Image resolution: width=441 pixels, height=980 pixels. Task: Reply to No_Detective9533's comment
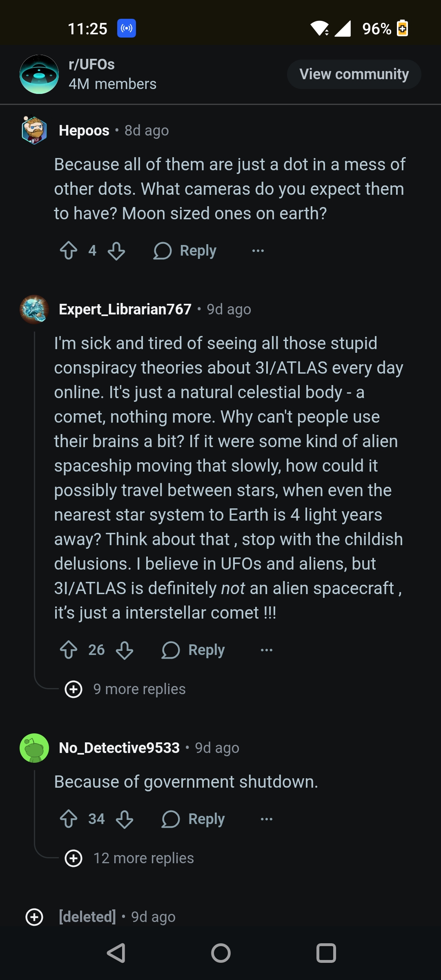coord(194,819)
